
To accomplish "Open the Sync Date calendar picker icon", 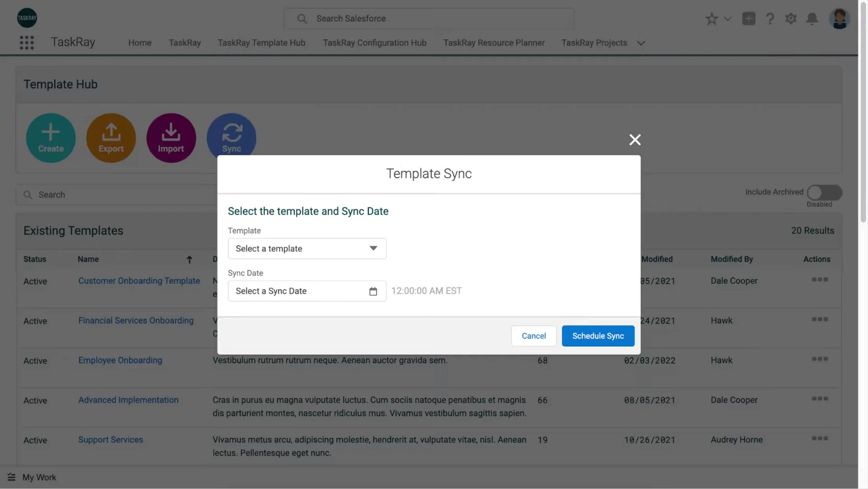I will (373, 291).
